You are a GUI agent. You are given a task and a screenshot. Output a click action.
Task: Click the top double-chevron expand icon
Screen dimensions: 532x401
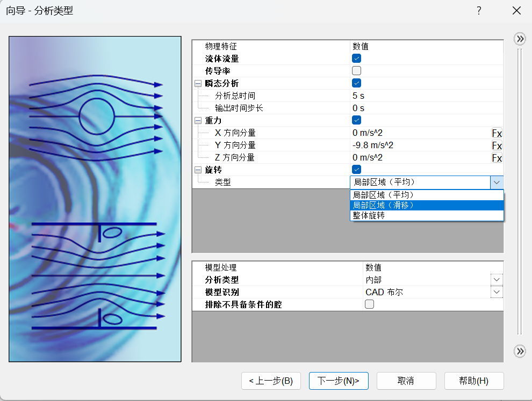click(x=520, y=39)
